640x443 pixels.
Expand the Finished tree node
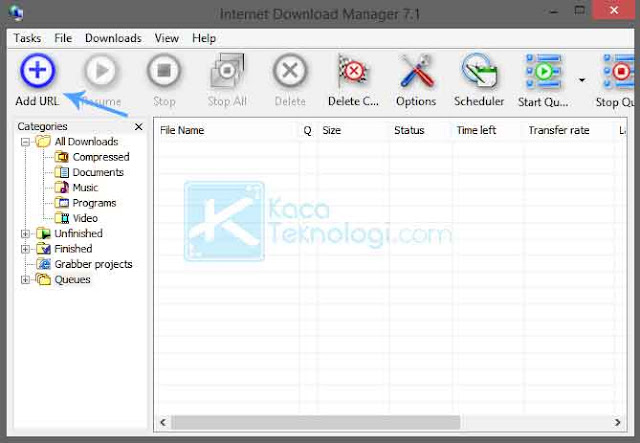(25, 249)
